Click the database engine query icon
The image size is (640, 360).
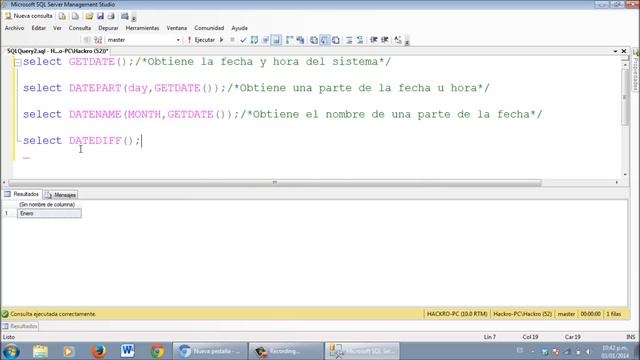[62, 16]
